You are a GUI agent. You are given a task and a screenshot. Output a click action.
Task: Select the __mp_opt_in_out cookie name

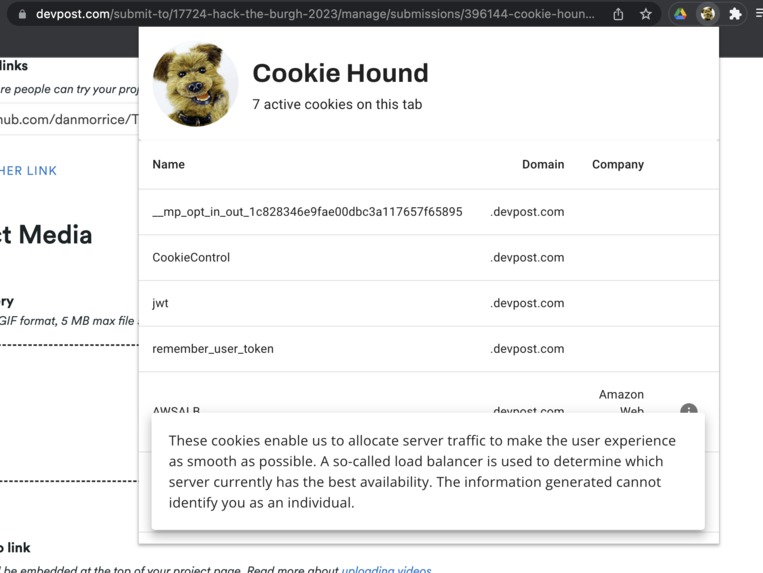click(x=307, y=212)
